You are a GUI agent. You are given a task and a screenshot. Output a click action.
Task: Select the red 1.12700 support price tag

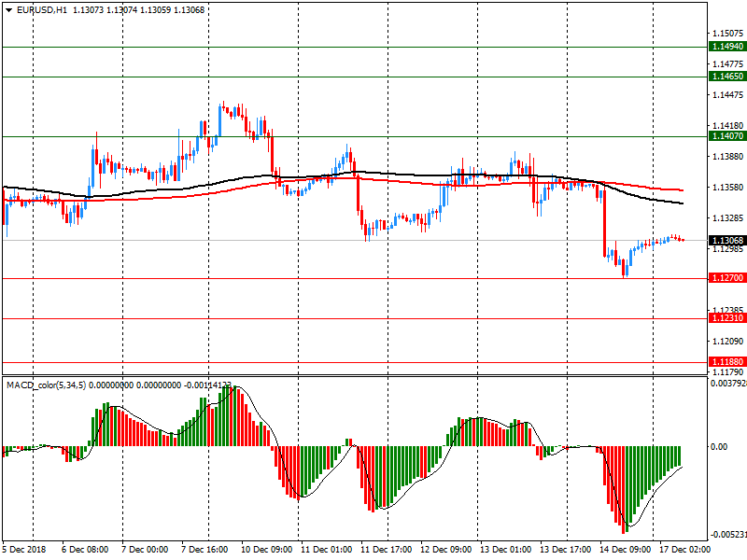click(x=726, y=278)
